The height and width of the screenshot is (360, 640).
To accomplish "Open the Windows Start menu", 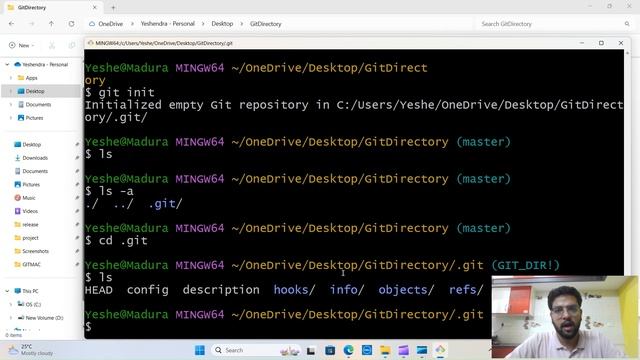I will (200, 350).
